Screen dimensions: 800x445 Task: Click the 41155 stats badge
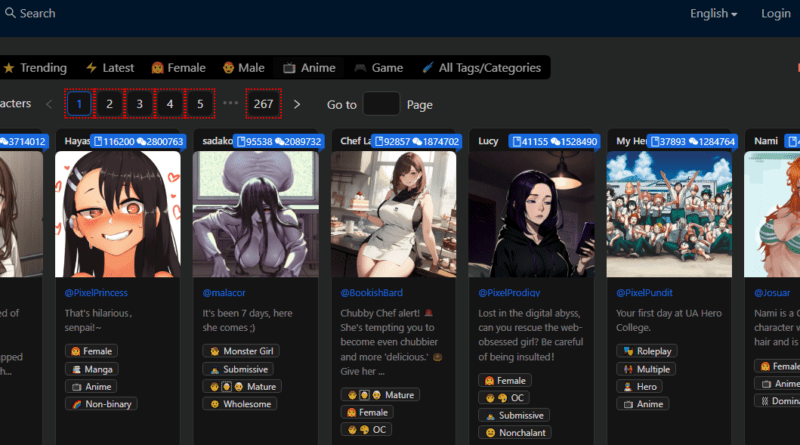tap(554, 141)
